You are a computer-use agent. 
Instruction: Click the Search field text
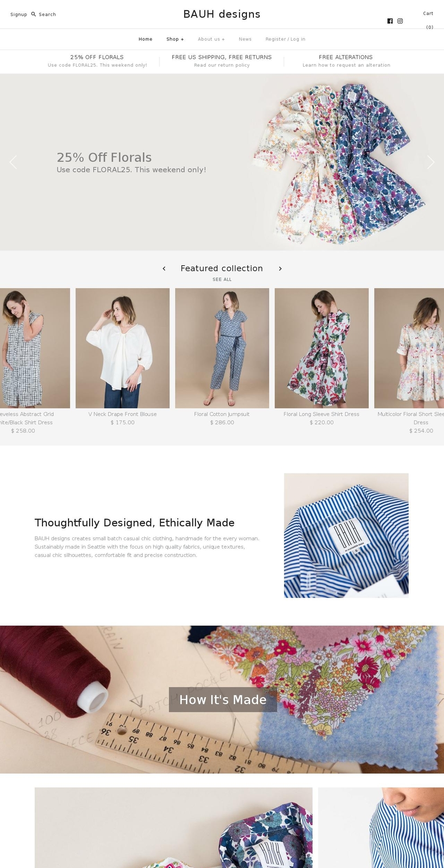tap(47, 14)
